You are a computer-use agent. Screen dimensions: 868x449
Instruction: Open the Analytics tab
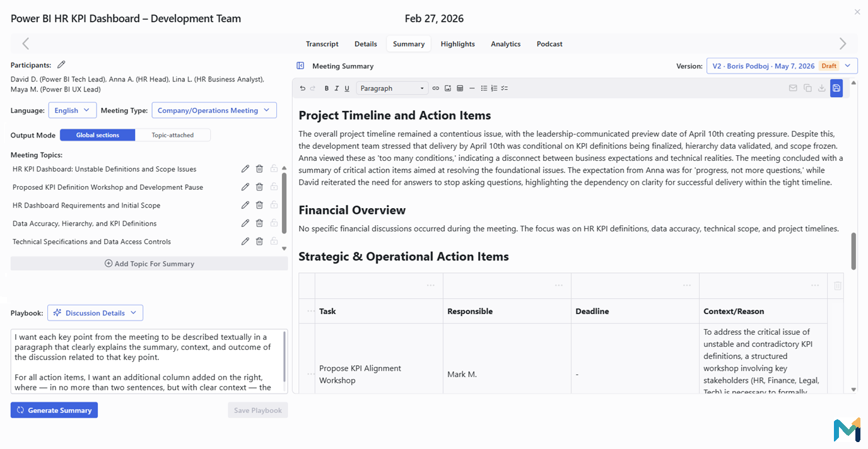pos(506,44)
